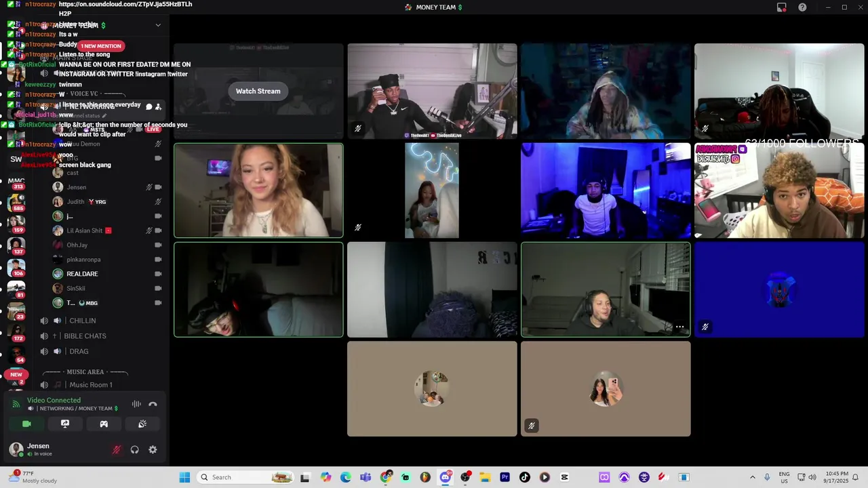Click the Video Connected status text
Screen dimensions: 868x488
click(54, 400)
